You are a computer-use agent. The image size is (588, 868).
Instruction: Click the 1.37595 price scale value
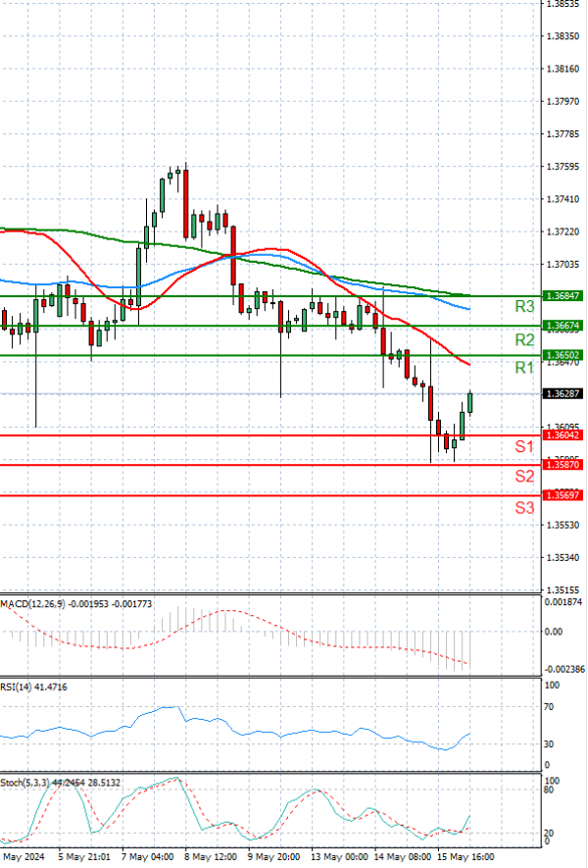pyautogui.click(x=563, y=167)
